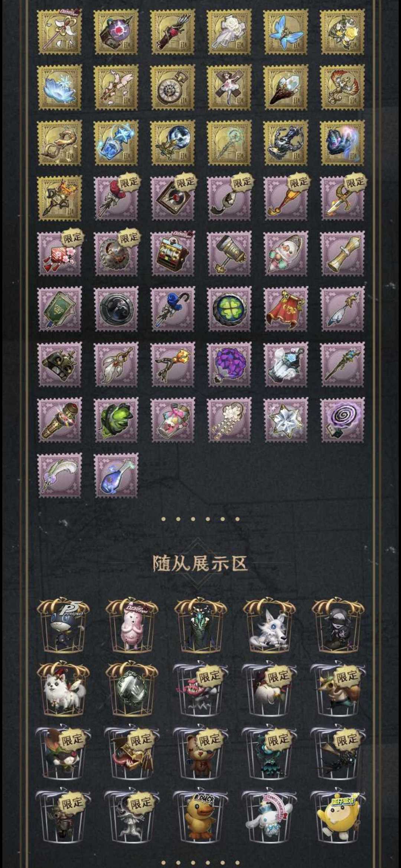The image size is (401, 868).
Task: Choose the pink Monokuma-style bear pet
Action: pyautogui.click(x=132, y=625)
